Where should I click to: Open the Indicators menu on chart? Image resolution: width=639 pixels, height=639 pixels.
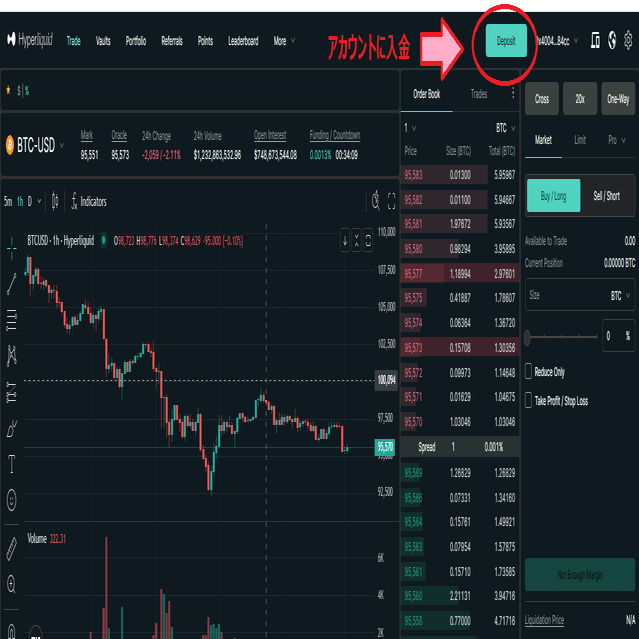[88, 201]
